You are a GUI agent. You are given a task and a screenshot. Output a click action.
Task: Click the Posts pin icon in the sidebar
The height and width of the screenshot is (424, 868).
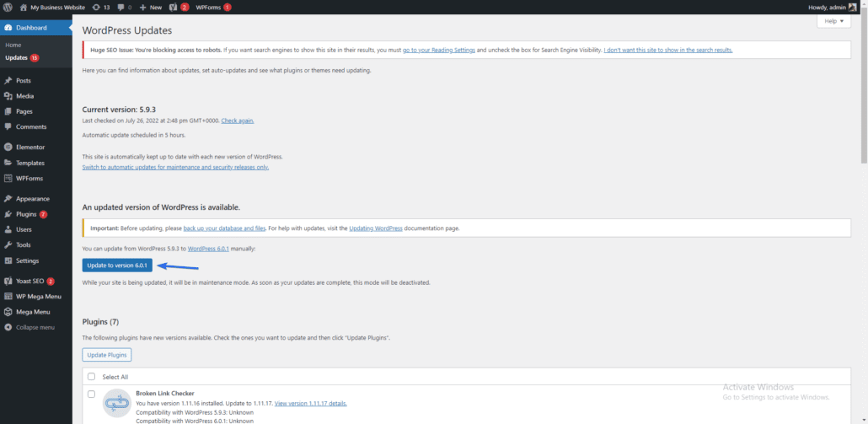[x=8, y=81]
